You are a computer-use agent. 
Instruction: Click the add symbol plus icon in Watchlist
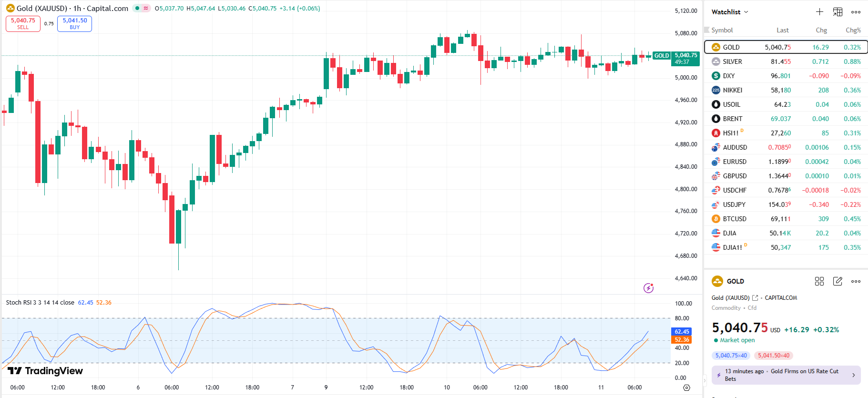[819, 12]
